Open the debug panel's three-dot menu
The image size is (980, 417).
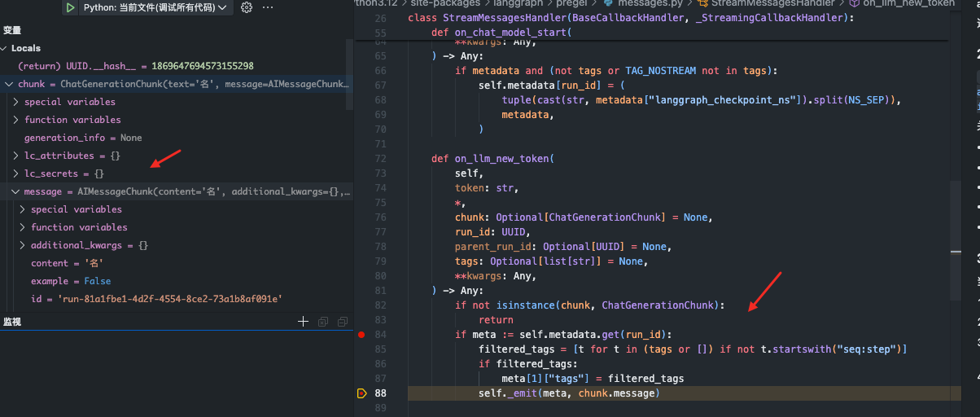tap(269, 7)
